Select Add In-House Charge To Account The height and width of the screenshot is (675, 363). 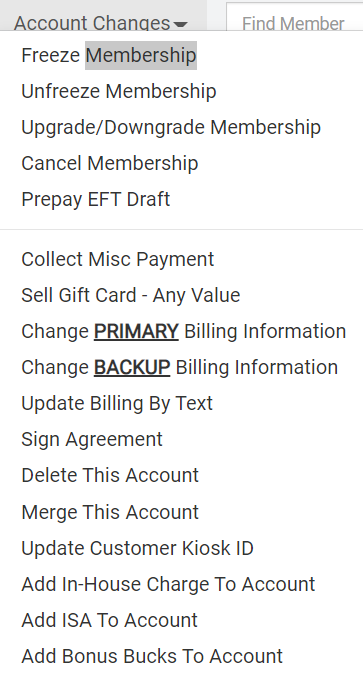coord(168,584)
